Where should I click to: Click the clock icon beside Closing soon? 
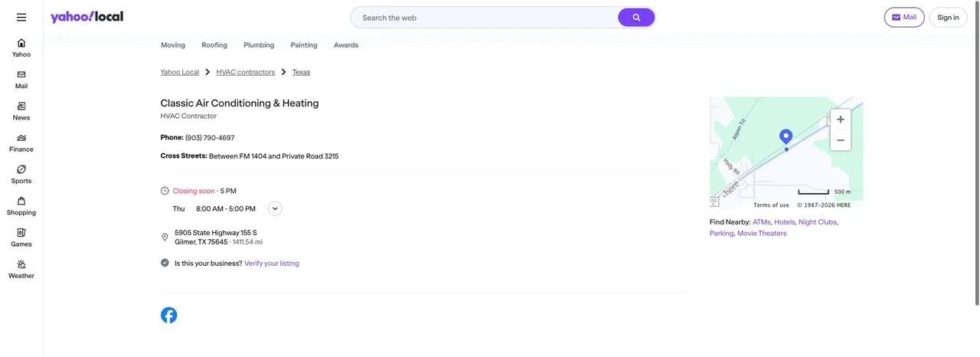point(165,191)
